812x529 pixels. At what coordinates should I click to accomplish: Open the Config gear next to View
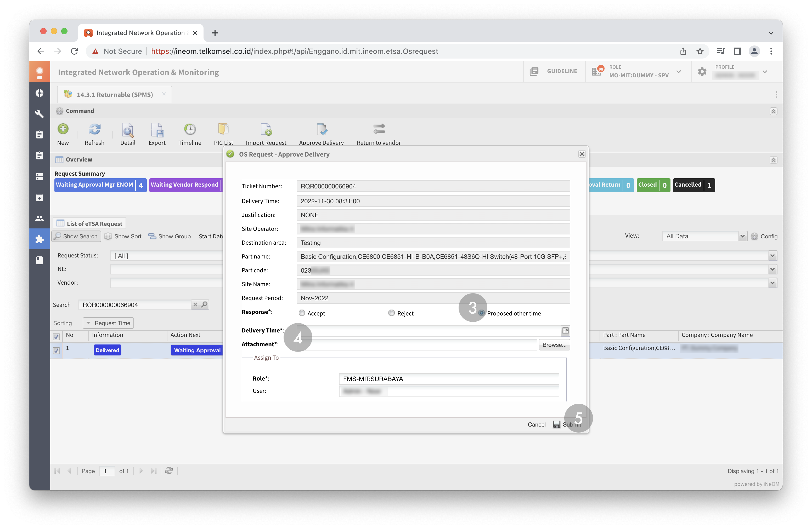pos(754,236)
